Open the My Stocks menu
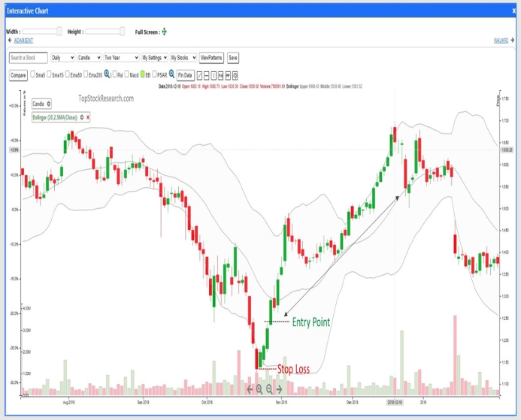The image size is (521, 420). 183,58
